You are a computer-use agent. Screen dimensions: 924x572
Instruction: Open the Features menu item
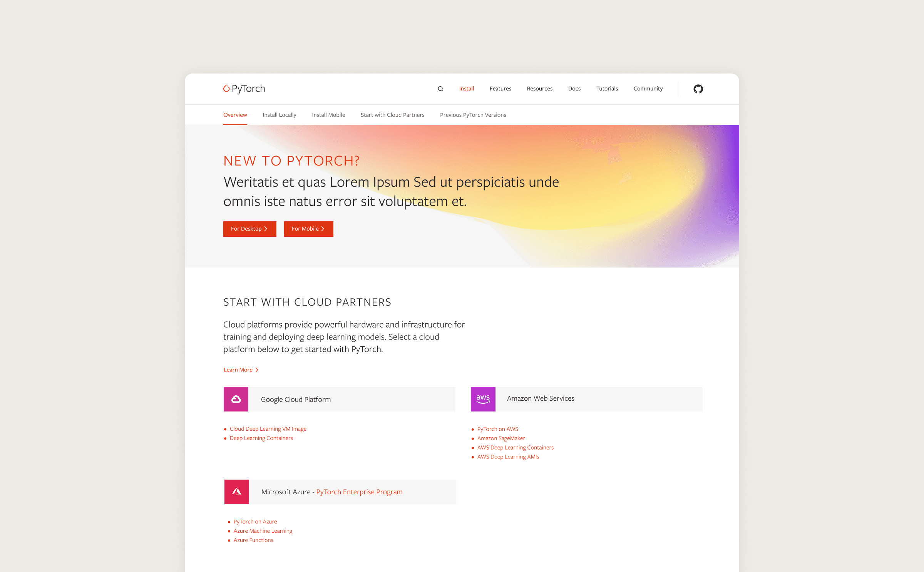500,89
